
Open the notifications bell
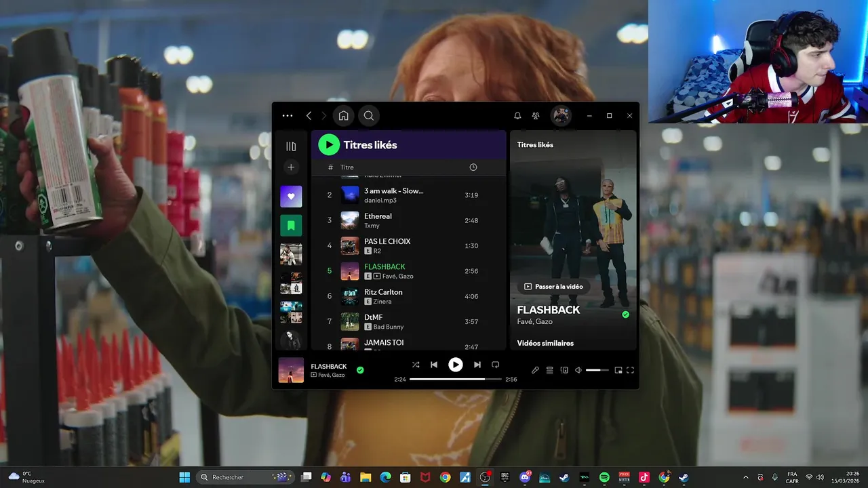[x=517, y=116]
